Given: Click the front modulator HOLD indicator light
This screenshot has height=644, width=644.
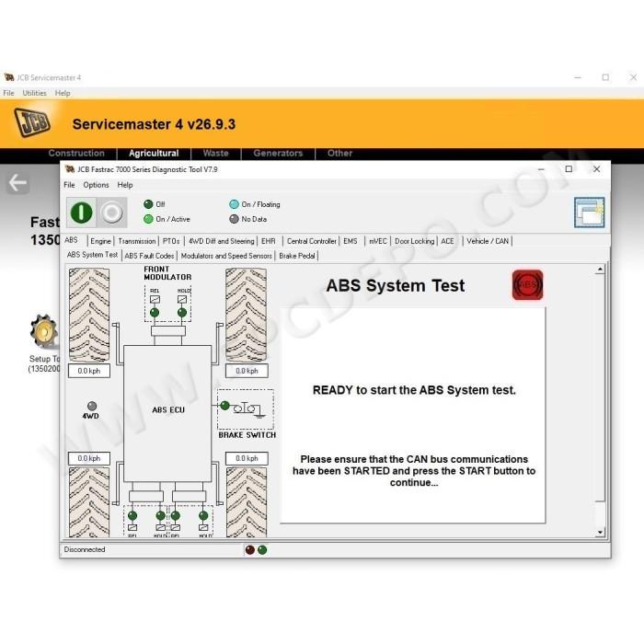Looking at the screenshot, I should [182, 313].
